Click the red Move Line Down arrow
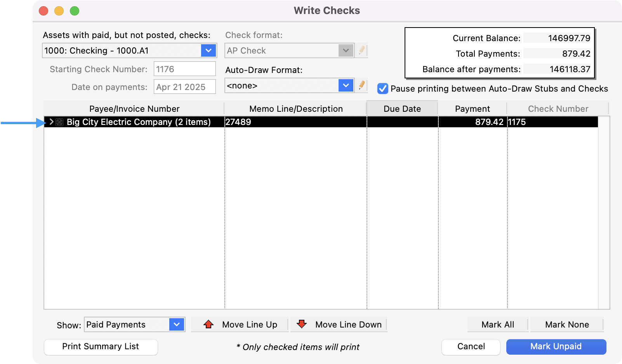The height and width of the screenshot is (364, 622). tap(302, 324)
